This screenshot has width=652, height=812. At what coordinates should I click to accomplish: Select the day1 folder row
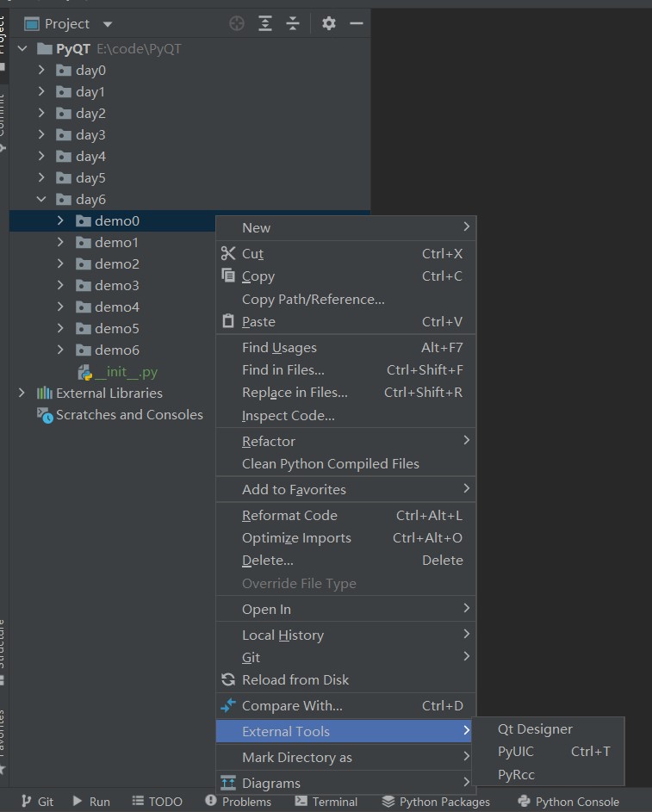189,91
